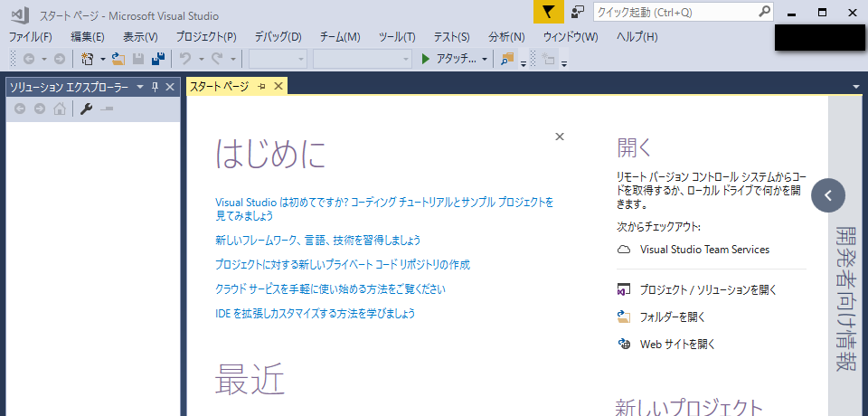This screenshot has height=416, width=868.
Task: Open the attach button dropdown arrow
Action: [x=485, y=59]
